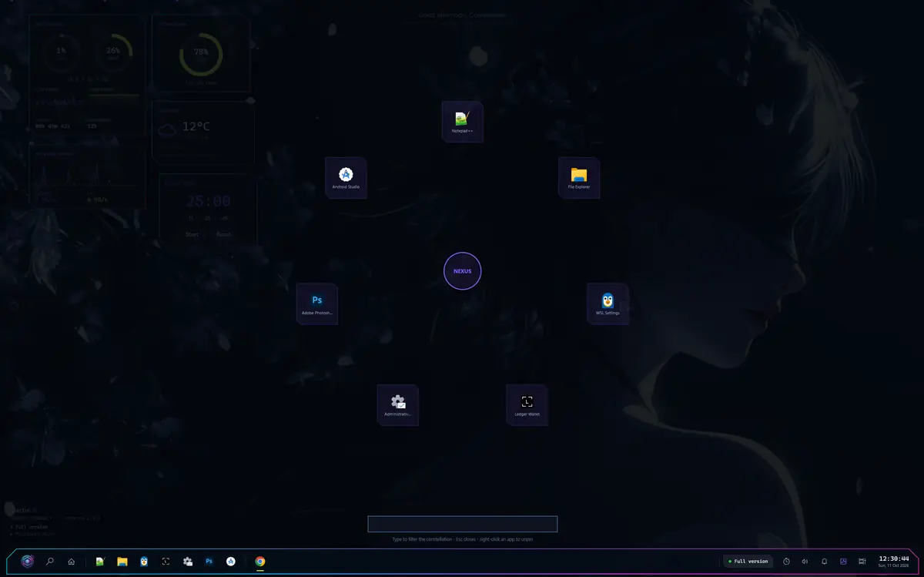Screen dimensions: 924x577
Task: Open the File Explorer tile in the constellation
Action: pyautogui.click(x=579, y=178)
